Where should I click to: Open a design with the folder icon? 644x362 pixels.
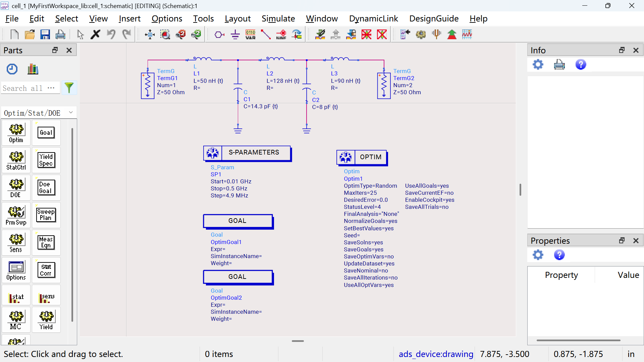pos(30,34)
